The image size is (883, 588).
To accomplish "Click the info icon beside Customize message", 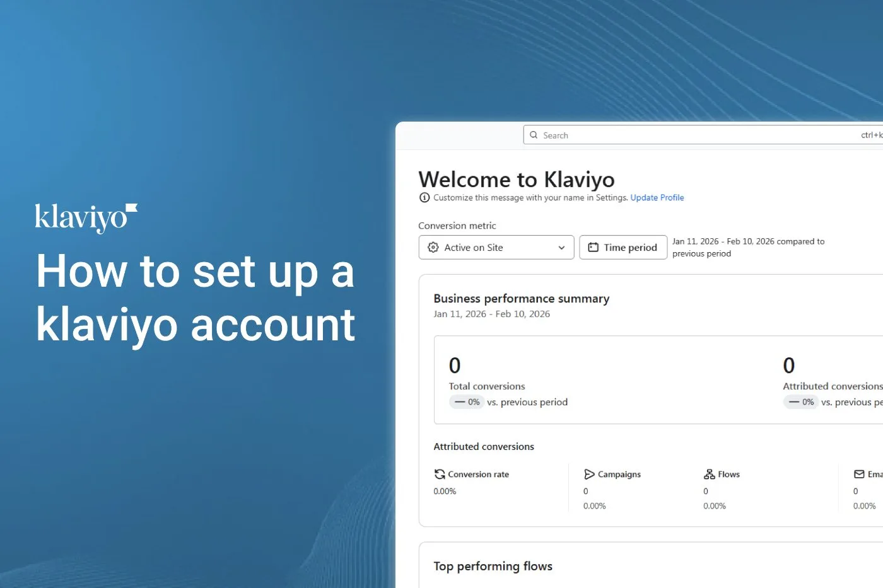I will (x=424, y=198).
